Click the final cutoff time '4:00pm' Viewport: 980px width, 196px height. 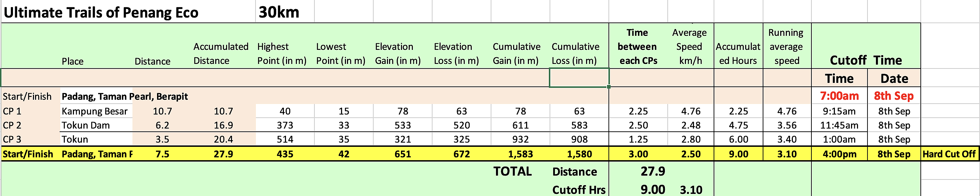839,154
